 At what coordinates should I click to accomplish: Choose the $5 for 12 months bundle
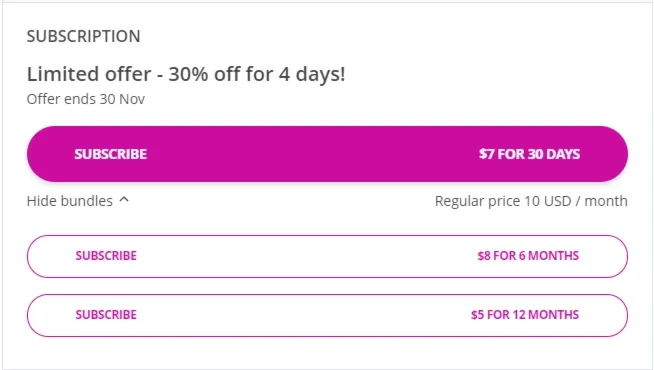pos(327,315)
